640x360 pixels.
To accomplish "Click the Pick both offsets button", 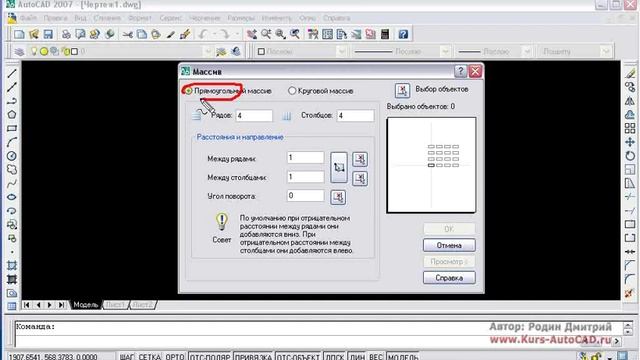I will tap(339, 167).
